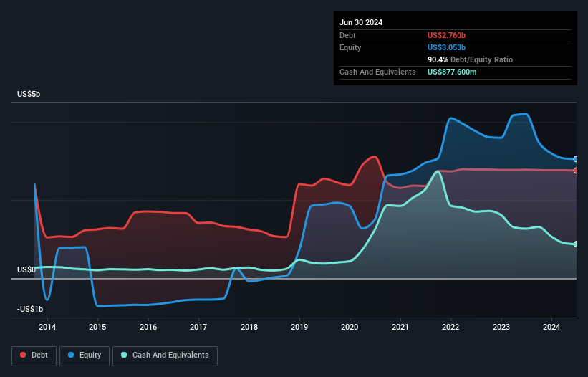
Task: Click the 2017 x-axis label
Action: coord(198,327)
